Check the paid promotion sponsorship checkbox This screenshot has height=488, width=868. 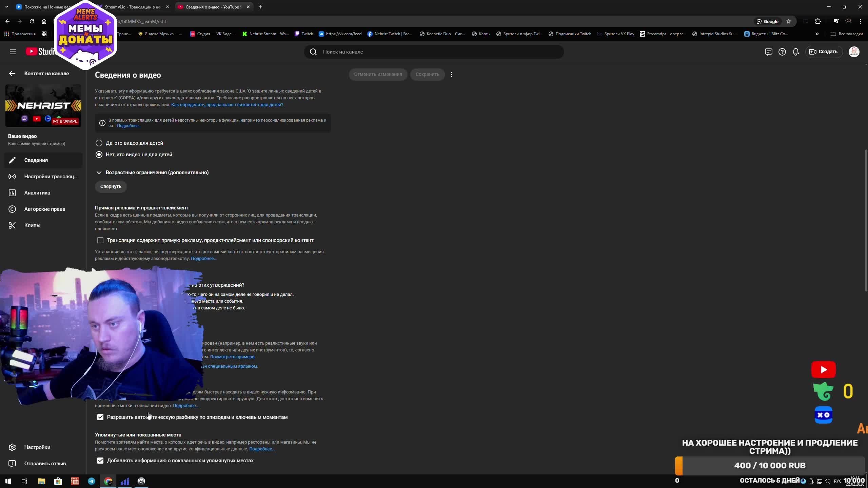click(100, 240)
